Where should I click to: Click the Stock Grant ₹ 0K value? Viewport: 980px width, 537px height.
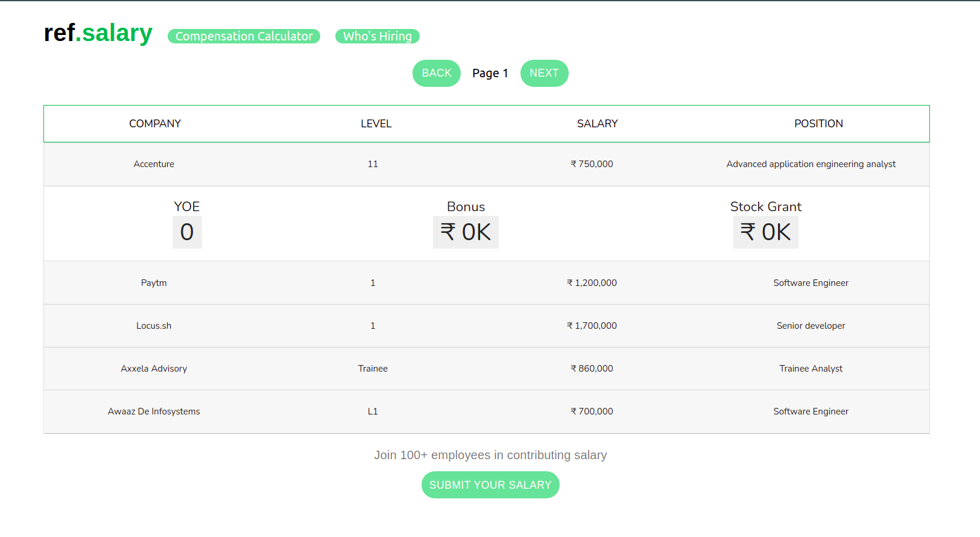point(766,232)
